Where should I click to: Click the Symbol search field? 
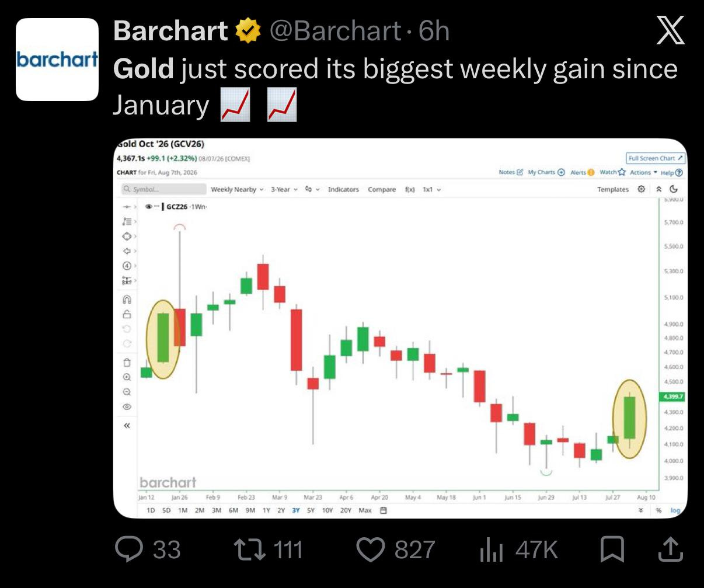164,189
